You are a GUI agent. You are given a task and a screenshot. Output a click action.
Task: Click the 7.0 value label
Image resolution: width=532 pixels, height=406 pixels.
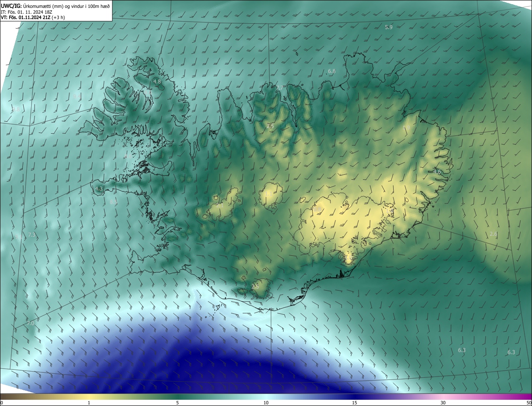coord(30,323)
